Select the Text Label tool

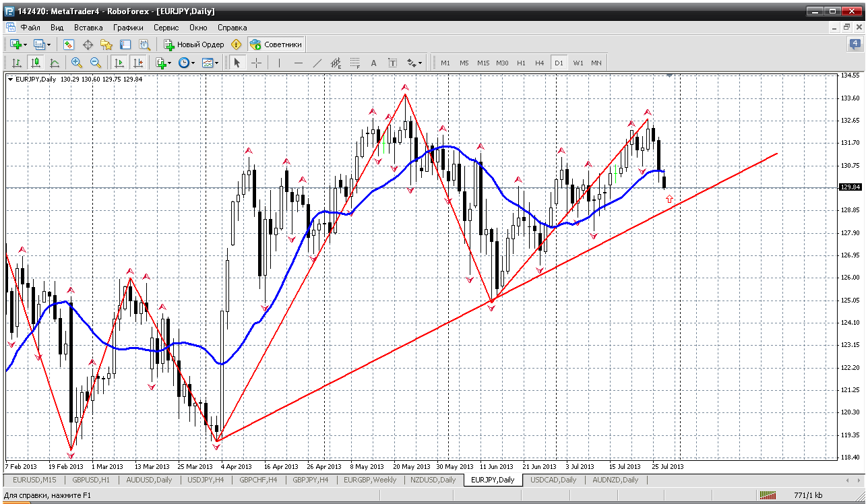(393, 63)
